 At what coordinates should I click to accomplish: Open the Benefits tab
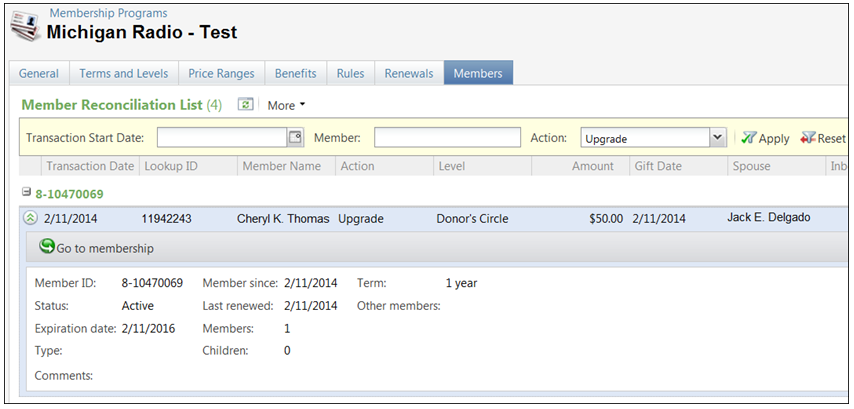[296, 74]
